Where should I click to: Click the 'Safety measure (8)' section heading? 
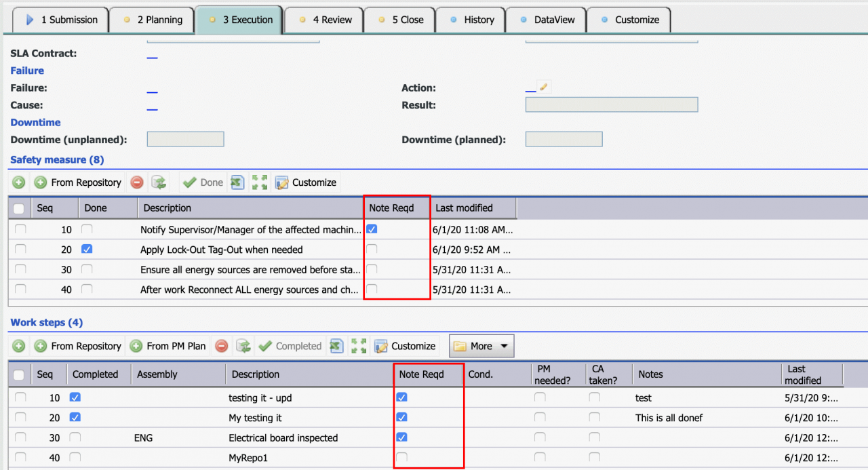pyautogui.click(x=57, y=160)
